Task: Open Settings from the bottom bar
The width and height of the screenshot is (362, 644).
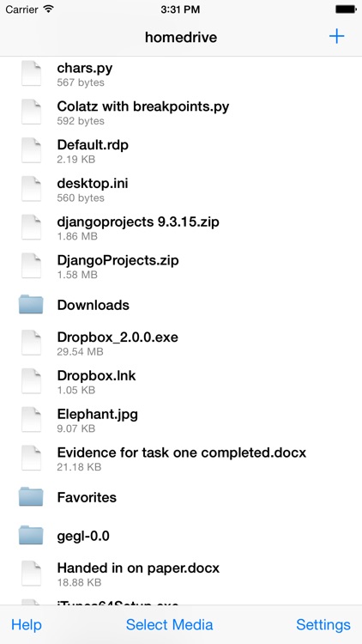Action: coord(323,625)
